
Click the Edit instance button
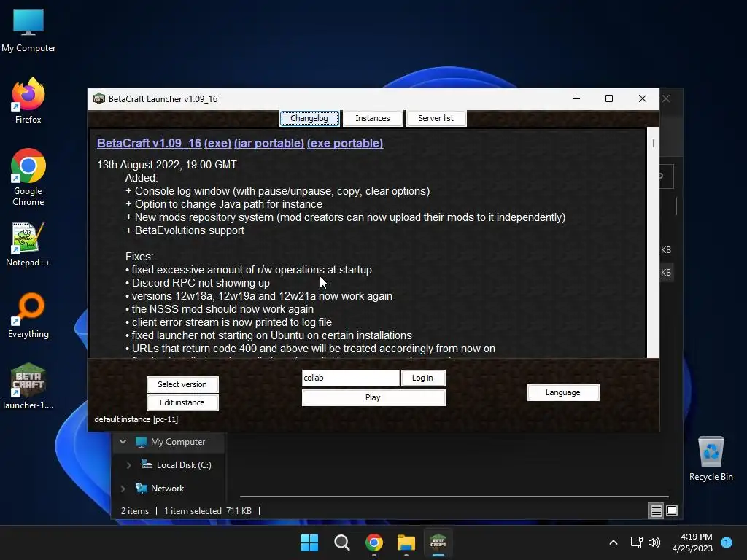182,402
